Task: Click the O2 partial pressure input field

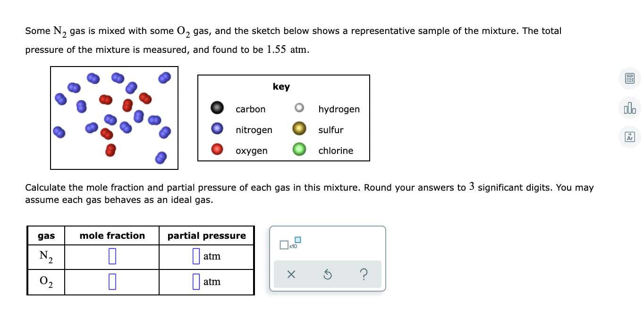Action: [x=195, y=282]
